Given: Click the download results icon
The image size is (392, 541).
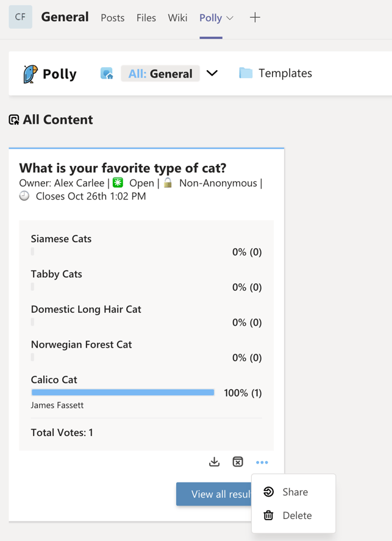Looking at the screenshot, I should click(214, 462).
